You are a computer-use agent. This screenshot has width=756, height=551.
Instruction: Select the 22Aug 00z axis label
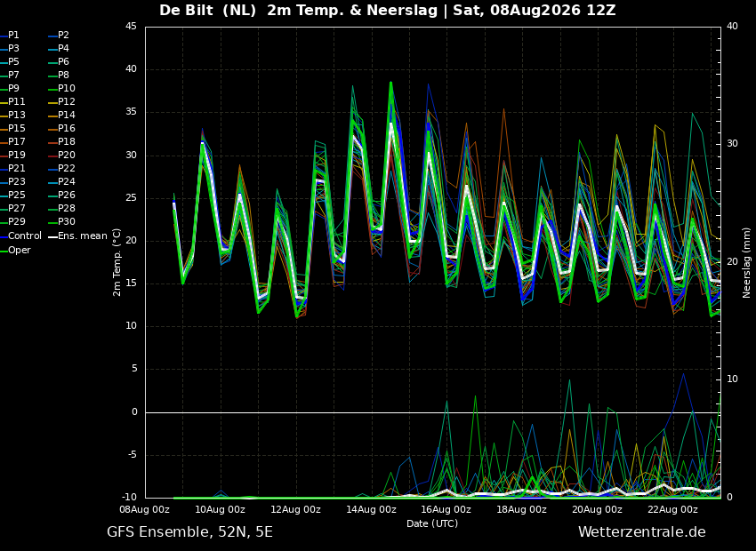672,509
